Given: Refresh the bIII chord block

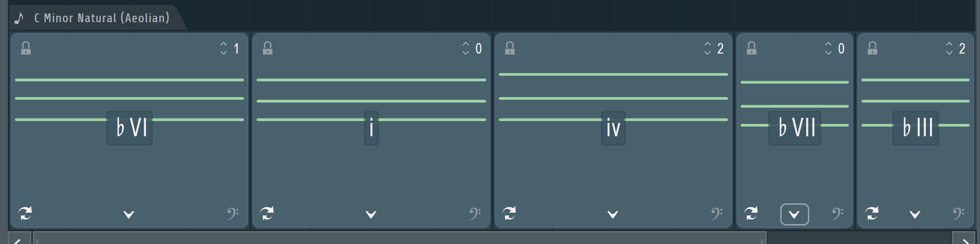Looking at the screenshot, I should 872,213.
